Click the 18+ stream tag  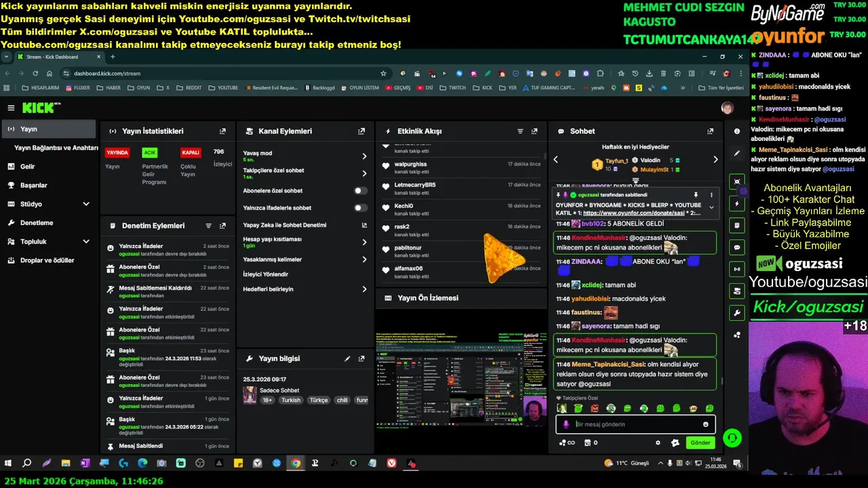[x=267, y=400]
